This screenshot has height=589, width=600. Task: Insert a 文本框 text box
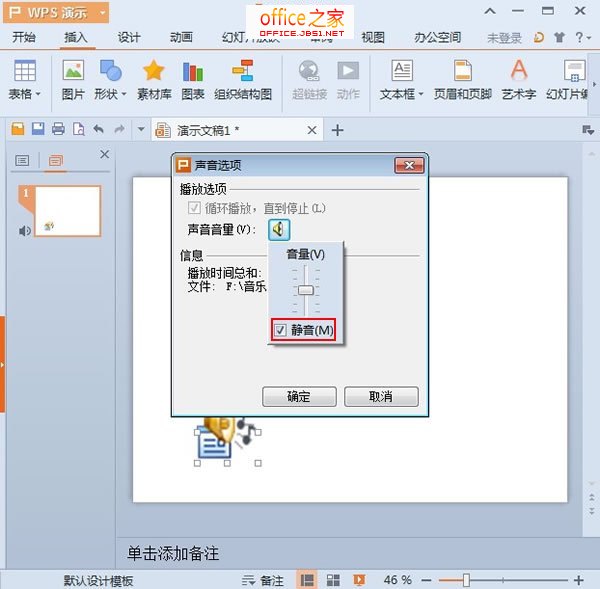(x=402, y=70)
